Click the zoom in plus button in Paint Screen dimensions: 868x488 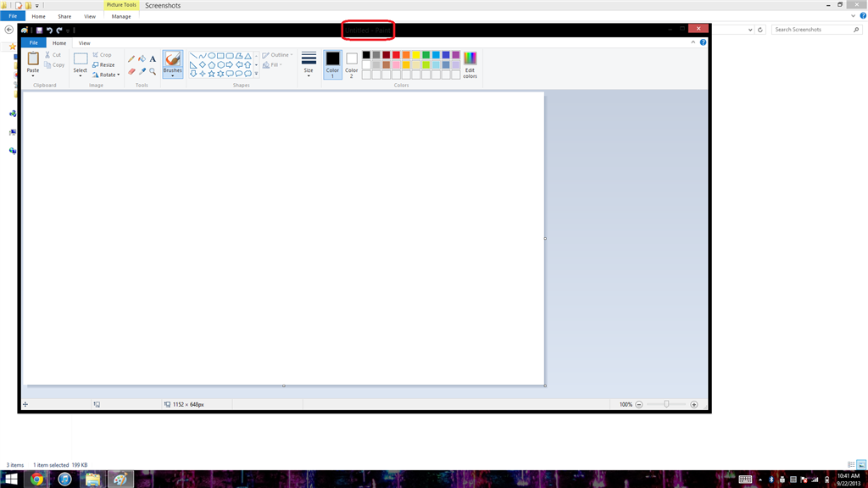[694, 404]
